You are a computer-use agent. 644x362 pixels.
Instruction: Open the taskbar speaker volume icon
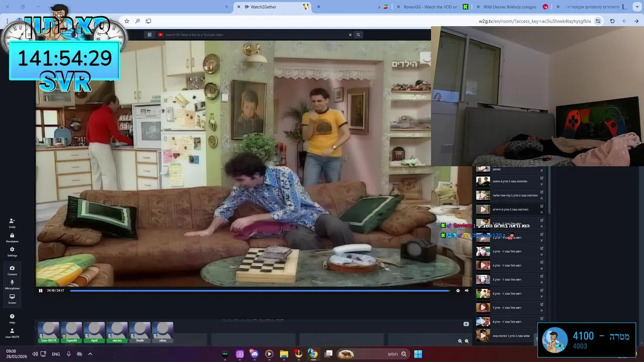(x=35, y=354)
